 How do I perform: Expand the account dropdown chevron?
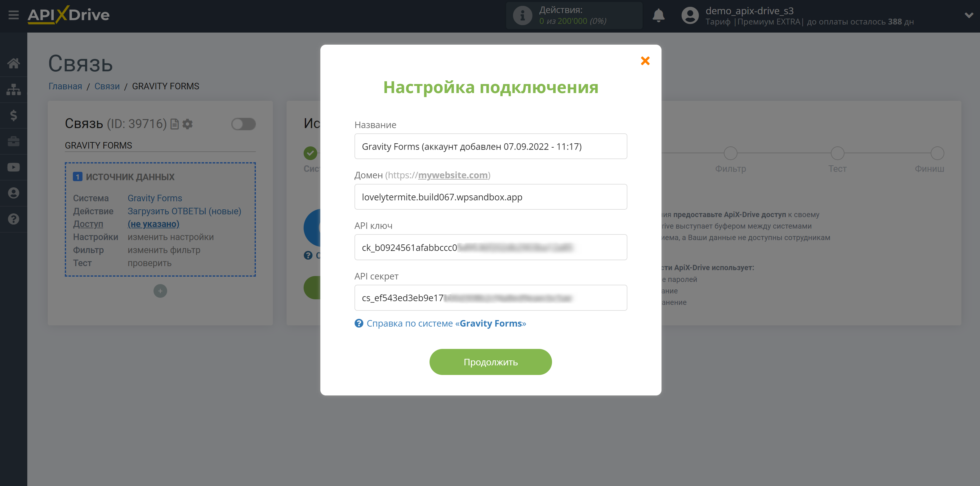pyautogui.click(x=969, y=15)
